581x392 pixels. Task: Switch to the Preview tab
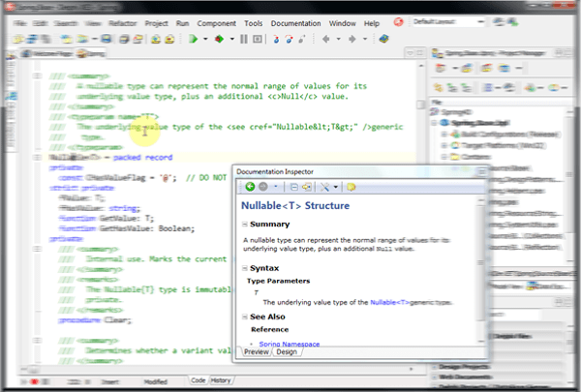coord(256,351)
